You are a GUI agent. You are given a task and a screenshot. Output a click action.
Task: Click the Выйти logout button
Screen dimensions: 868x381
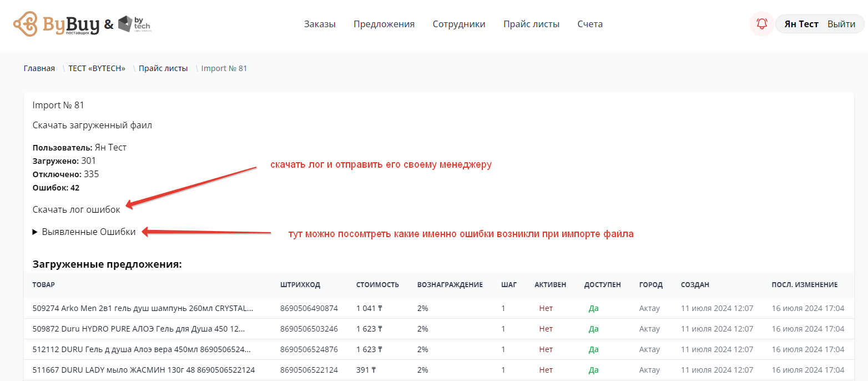[841, 24]
